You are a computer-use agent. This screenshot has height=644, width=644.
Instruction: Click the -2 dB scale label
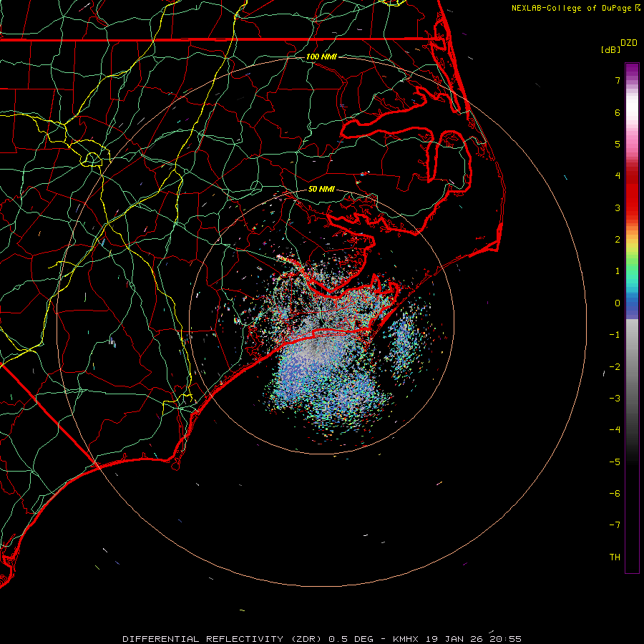(x=615, y=367)
